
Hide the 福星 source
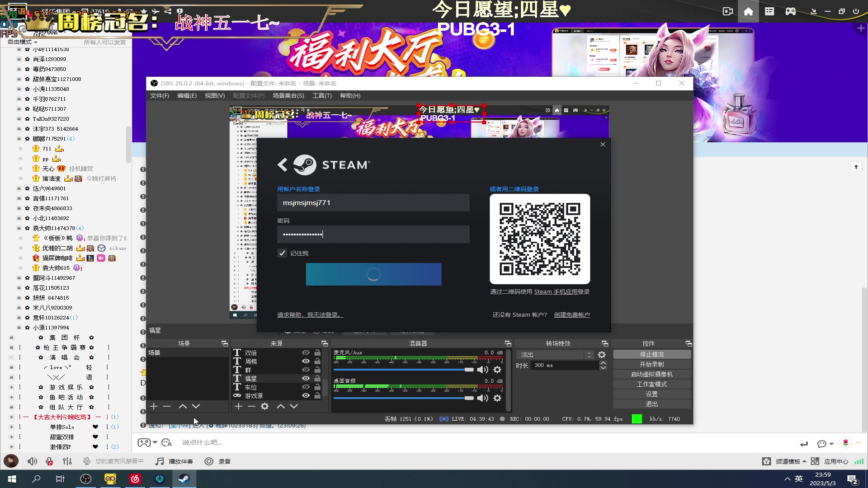pos(306,379)
